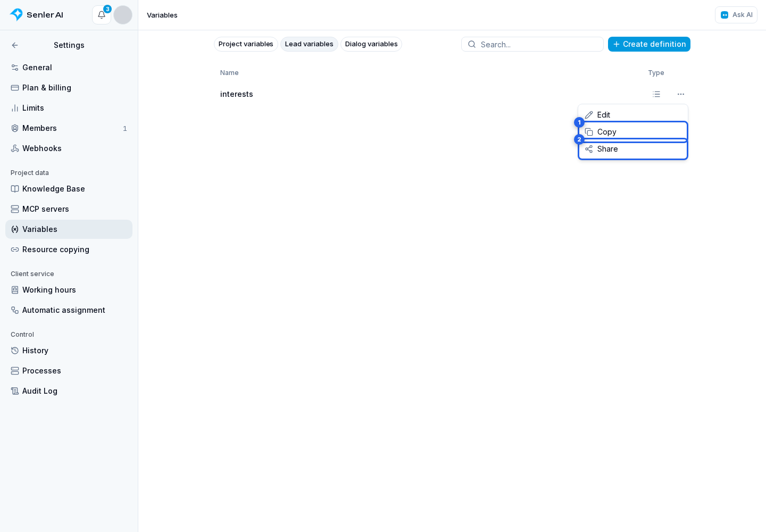Viewport: 766px width, 532px height.
Task: Open the interests row more-options menu
Action: tap(681, 94)
